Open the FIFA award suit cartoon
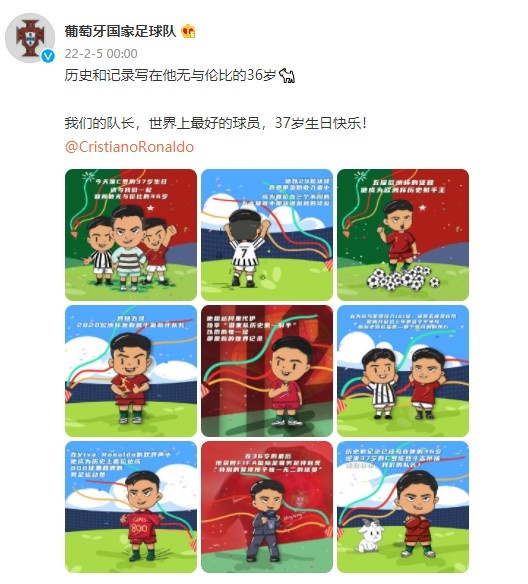The width and height of the screenshot is (528, 584). pos(267,507)
